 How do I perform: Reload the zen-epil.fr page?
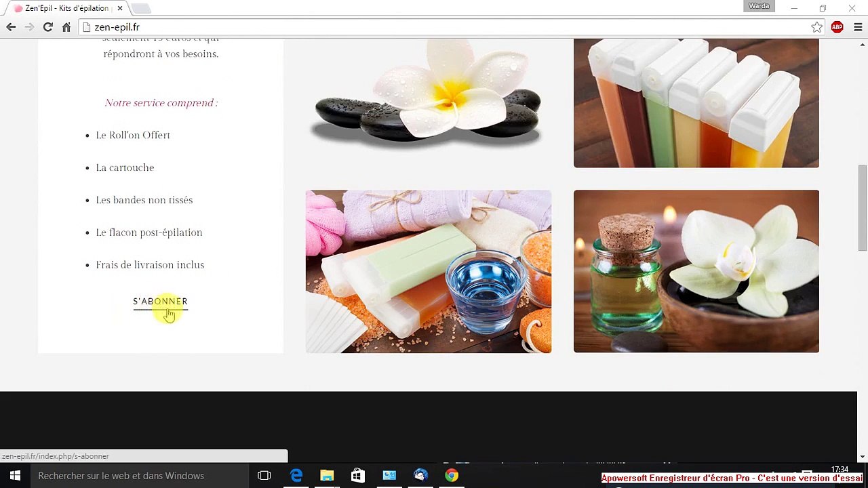(47, 27)
